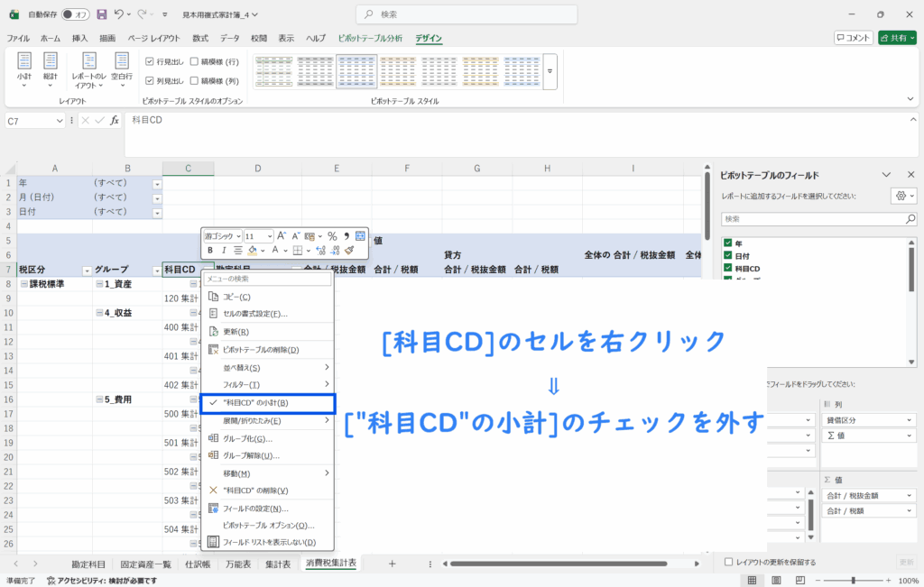Click the コメント comments button

point(853,38)
